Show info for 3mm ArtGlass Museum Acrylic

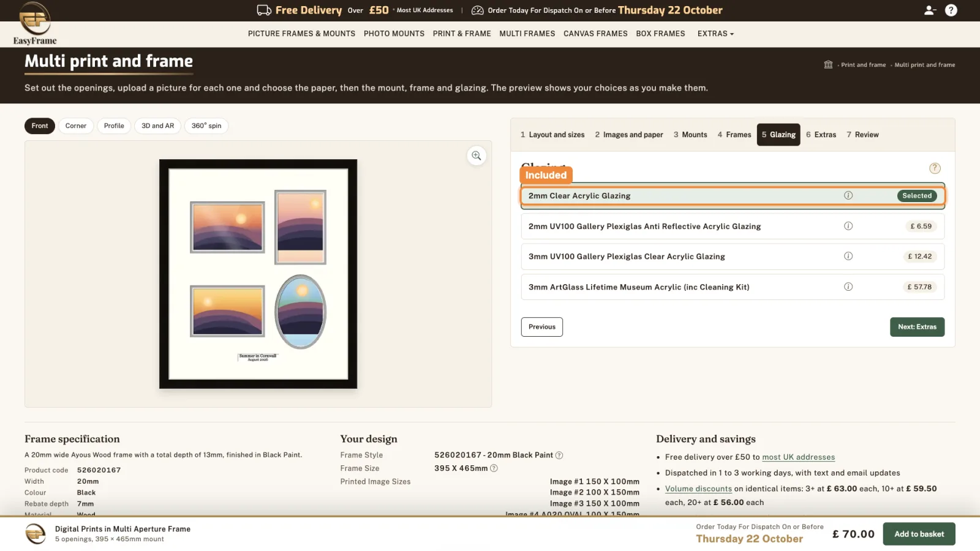pyautogui.click(x=848, y=287)
